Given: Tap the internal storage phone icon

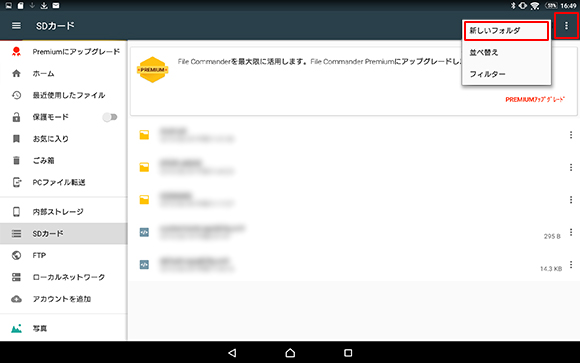Looking at the screenshot, I should pyautogui.click(x=16, y=212).
